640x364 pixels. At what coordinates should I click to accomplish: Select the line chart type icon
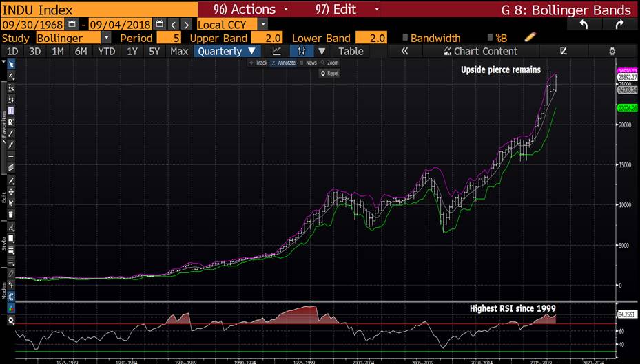(x=277, y=51)
